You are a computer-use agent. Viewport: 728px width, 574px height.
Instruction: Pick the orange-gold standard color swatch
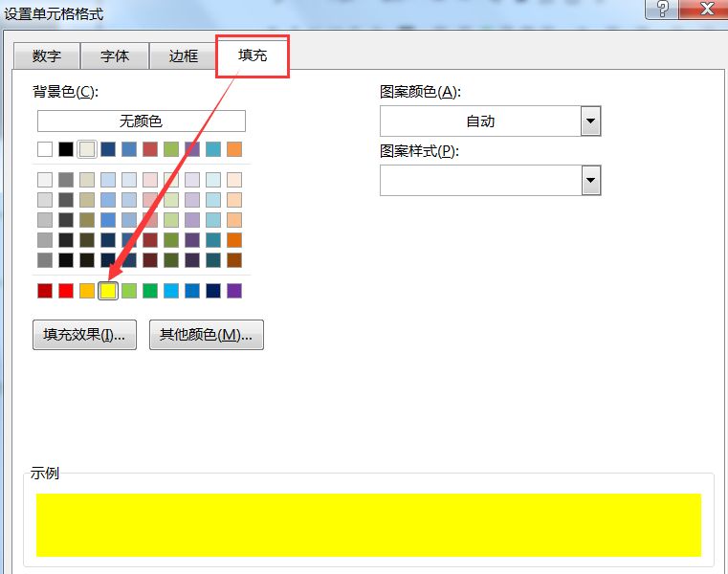(87, 291)
